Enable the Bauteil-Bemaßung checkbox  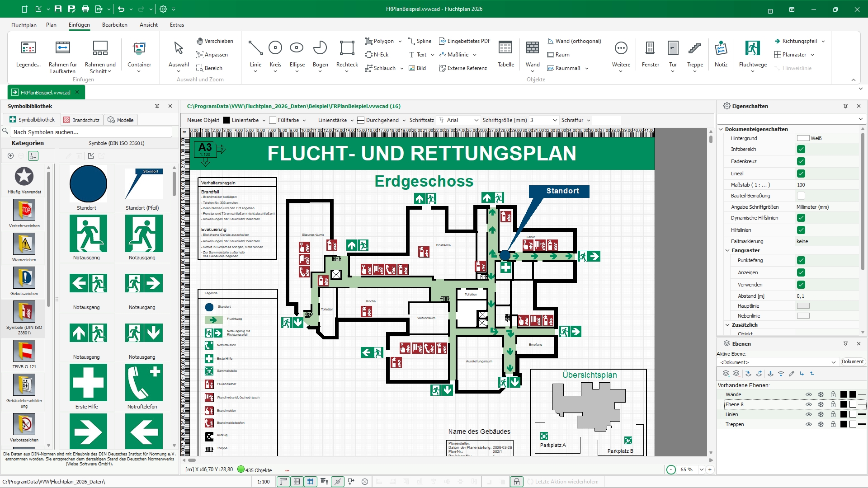point(801,196)
